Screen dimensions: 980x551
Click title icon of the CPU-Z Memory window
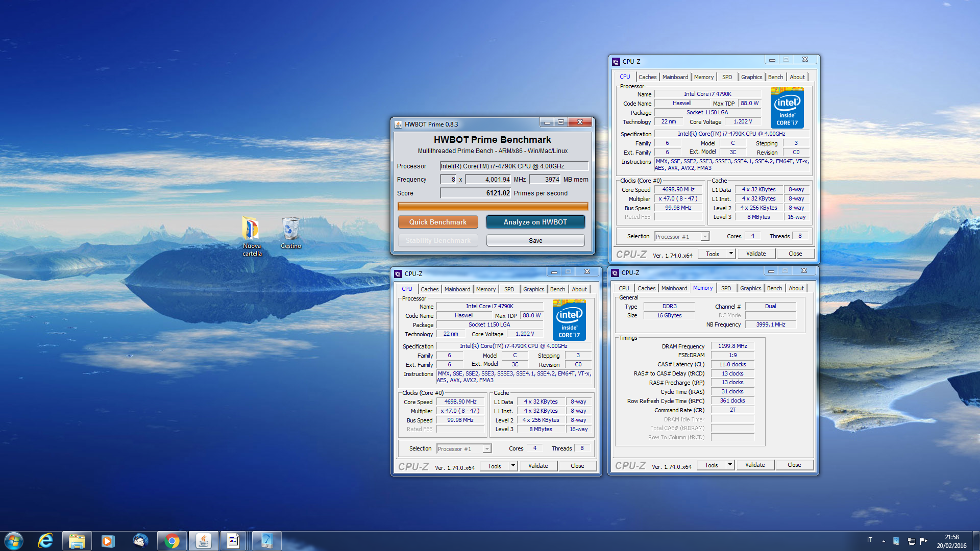tap(615, 272)
